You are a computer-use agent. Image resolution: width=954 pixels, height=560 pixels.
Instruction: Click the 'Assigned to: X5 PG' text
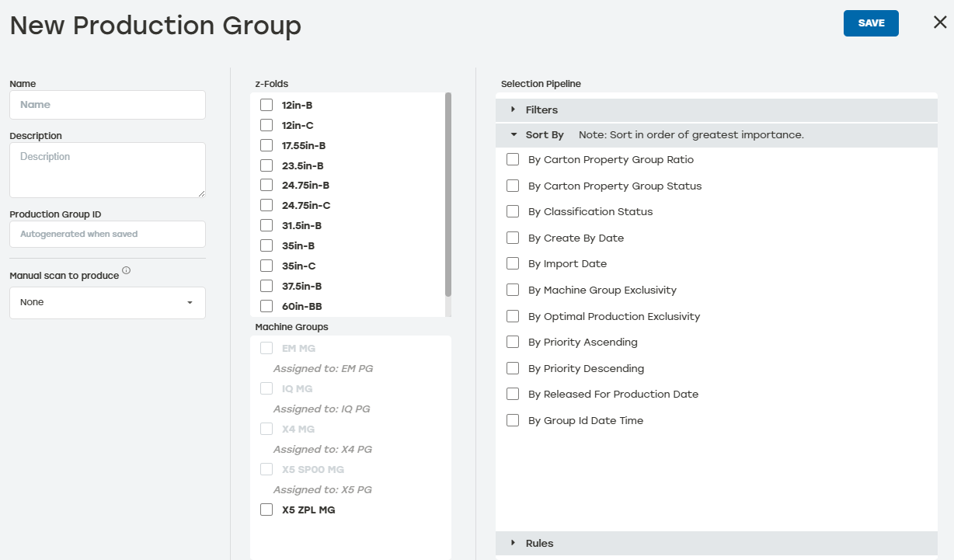(x=322, y=489)
